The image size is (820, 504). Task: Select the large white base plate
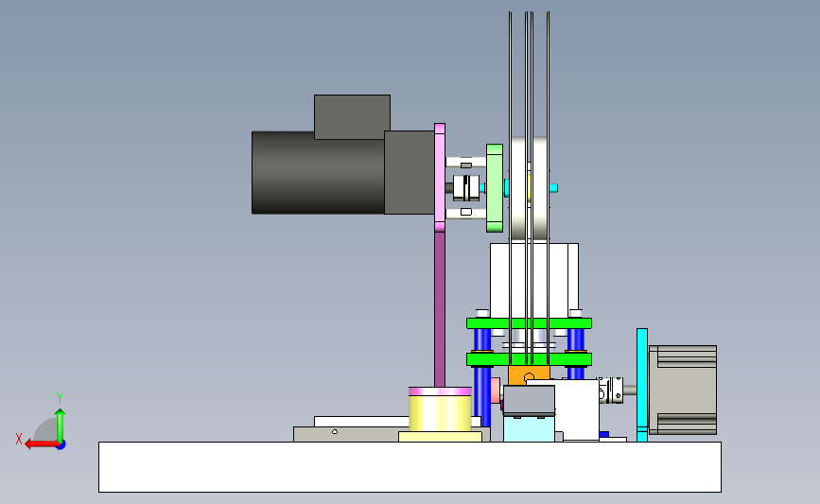click(x=410, y=467)
